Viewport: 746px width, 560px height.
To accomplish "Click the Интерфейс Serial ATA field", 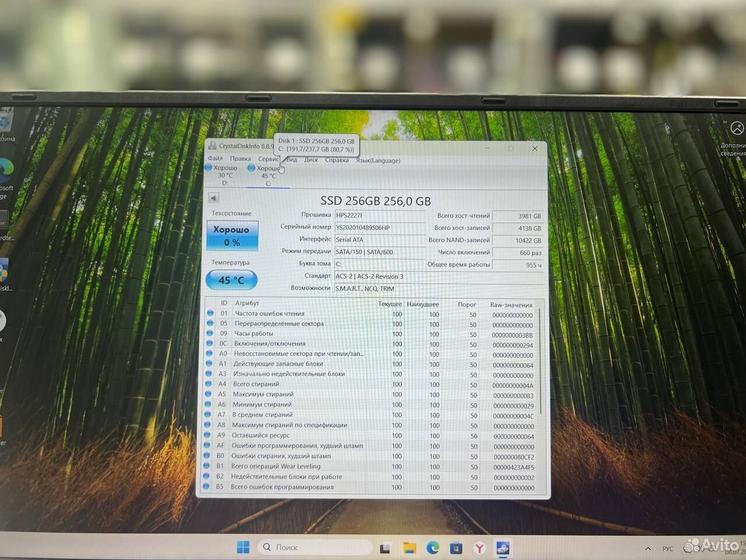I will [379, 240].
